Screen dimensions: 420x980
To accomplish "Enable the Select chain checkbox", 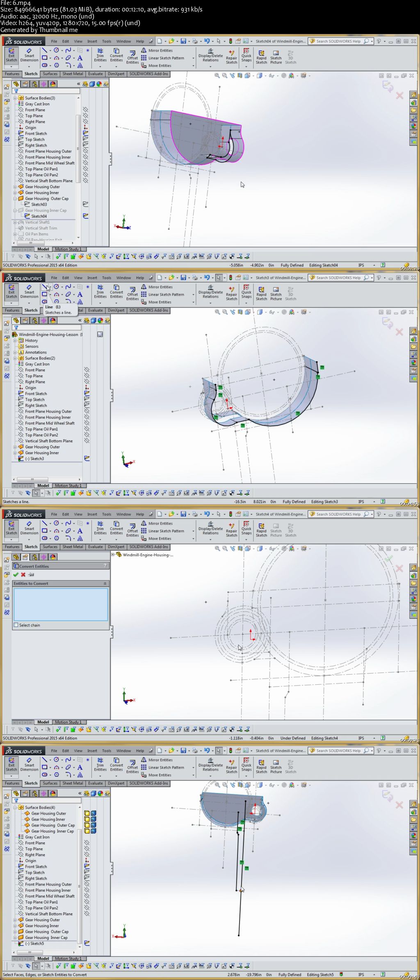I will click(16, 625).
